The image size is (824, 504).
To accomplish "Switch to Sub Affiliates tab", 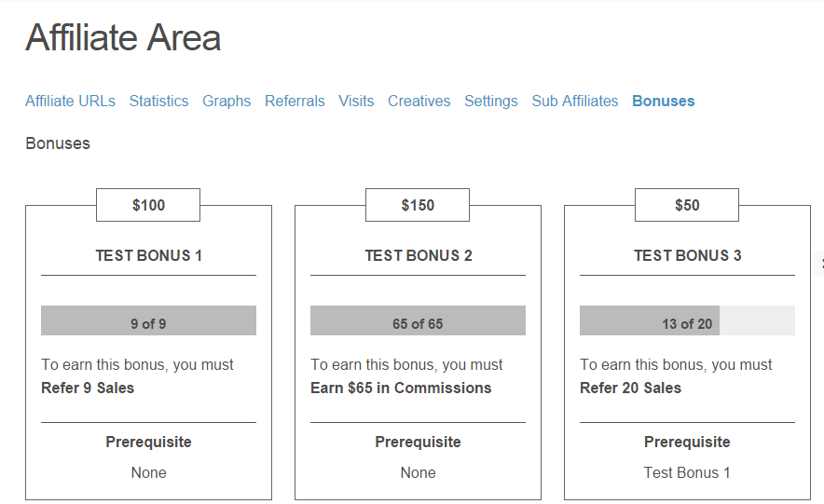I will (574, 102).
